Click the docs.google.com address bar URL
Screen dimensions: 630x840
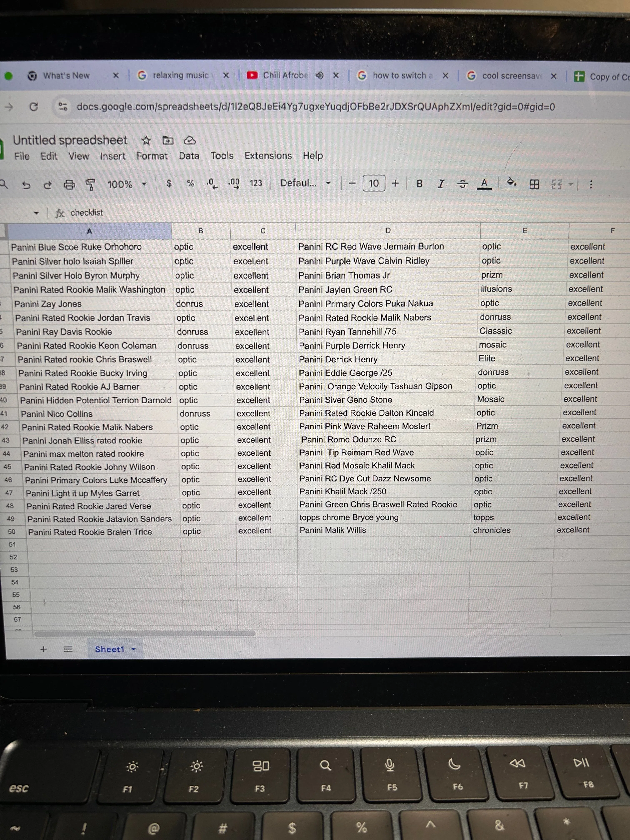coord(316,107)
